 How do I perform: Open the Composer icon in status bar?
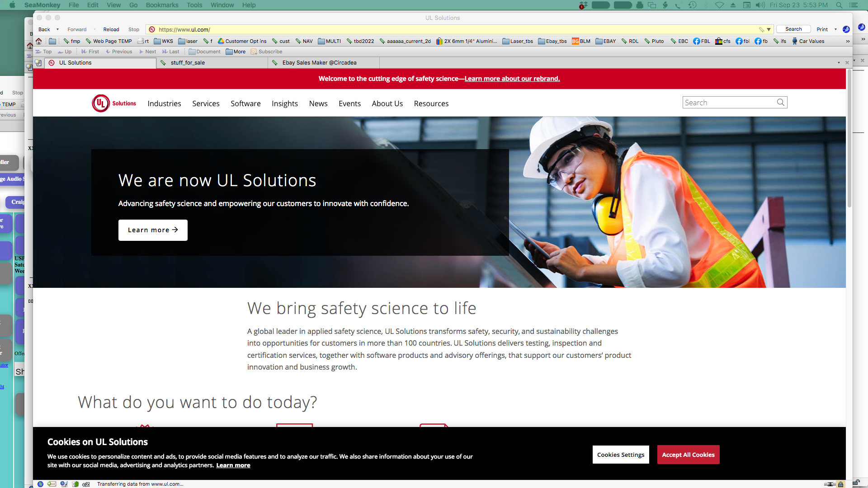(x=64, y=484)
